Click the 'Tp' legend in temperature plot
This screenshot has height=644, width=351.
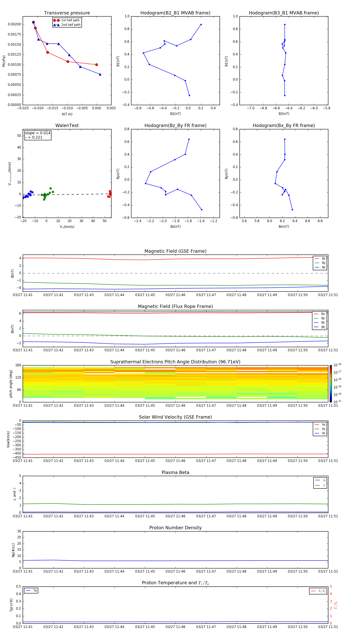31,591
